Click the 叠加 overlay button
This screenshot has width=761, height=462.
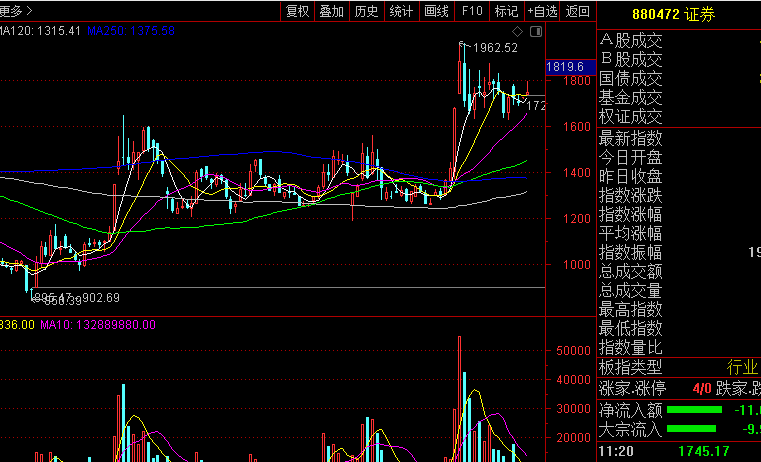tap(332, 11)
